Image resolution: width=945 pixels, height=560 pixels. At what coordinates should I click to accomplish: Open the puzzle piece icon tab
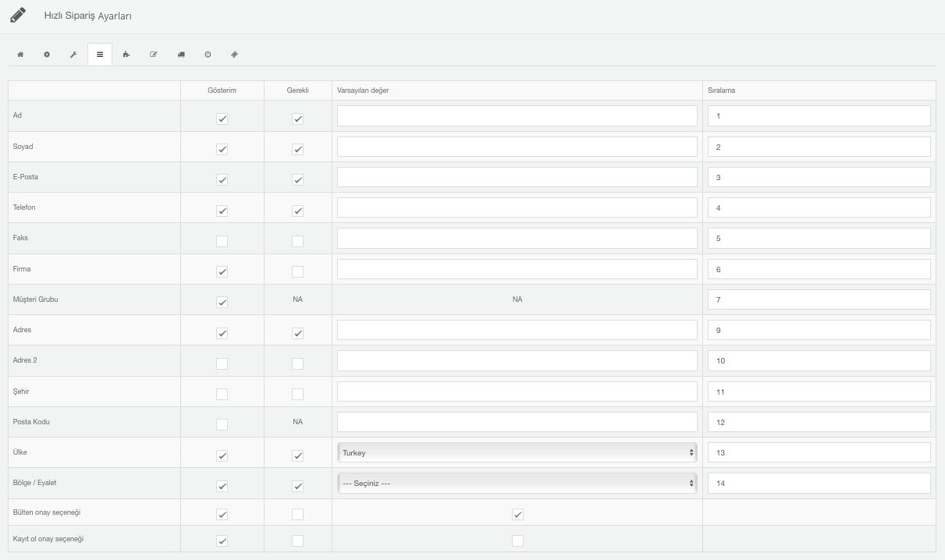[x=126, y=55]
